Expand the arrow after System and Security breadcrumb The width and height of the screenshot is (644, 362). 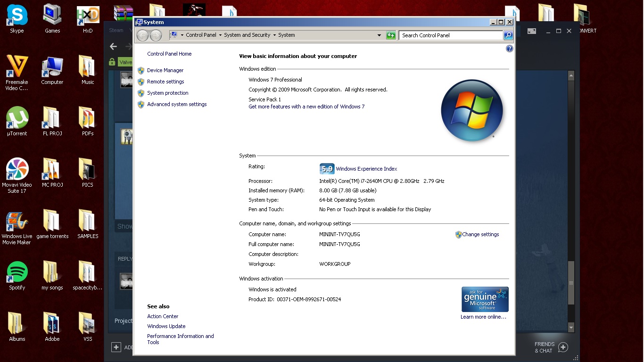[x=274, y=35]
